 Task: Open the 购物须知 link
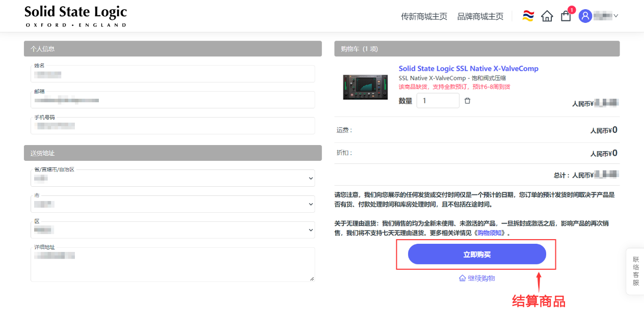pyautogui.click(x=491, y=233)
